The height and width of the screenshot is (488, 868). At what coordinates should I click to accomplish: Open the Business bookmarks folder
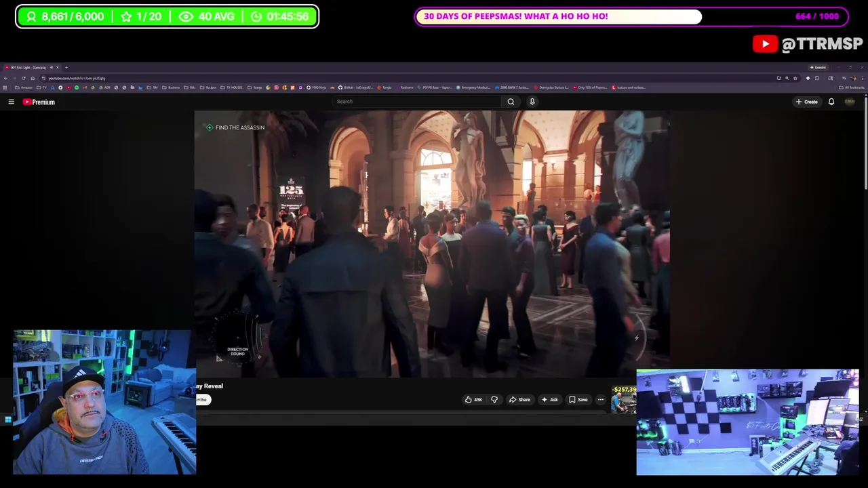click(x=171, y=87)
